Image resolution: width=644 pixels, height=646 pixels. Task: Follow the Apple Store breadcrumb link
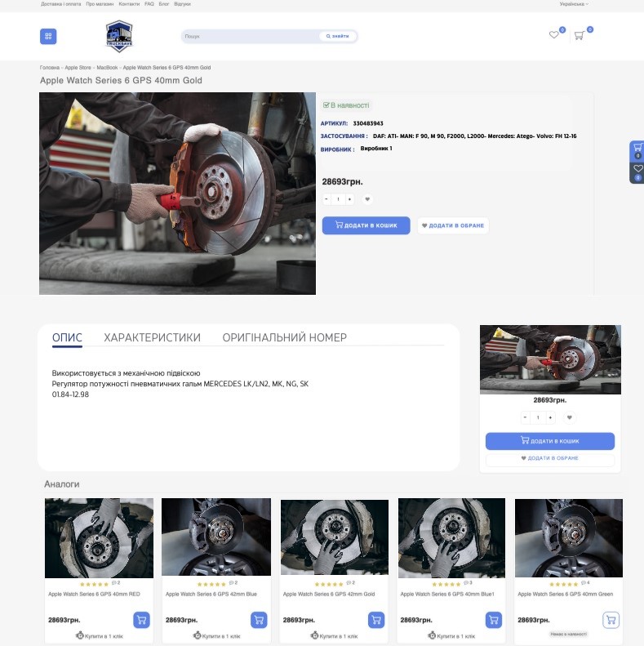click(x=78, y=67)
